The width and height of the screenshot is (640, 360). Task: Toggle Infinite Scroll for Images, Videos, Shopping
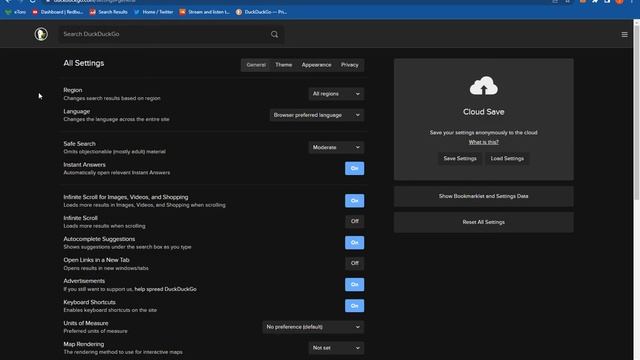[x=354, y=200]
